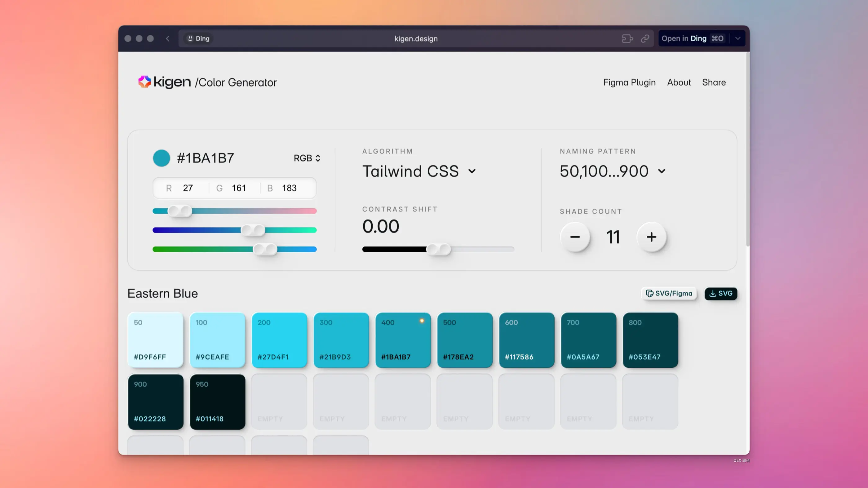This screenshot has width=868, height=488.
Task: Click the teal base color circle
Action: click(x=162, y=158)
